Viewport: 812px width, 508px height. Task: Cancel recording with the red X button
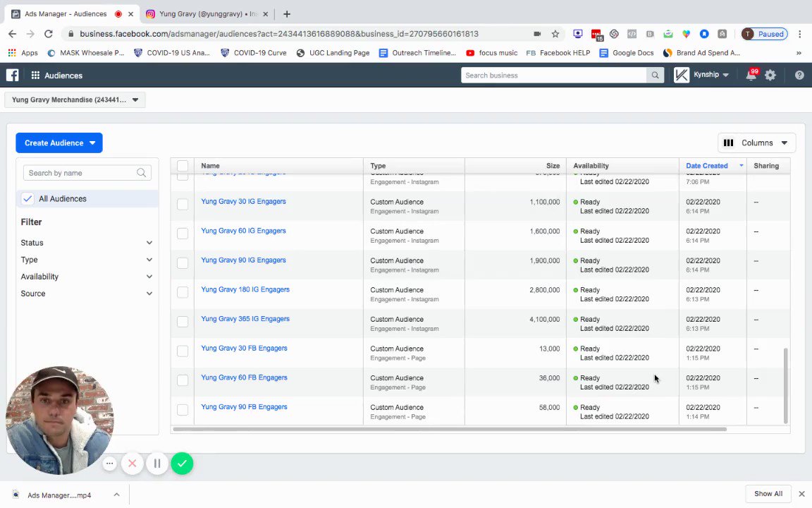click(133, 464)
